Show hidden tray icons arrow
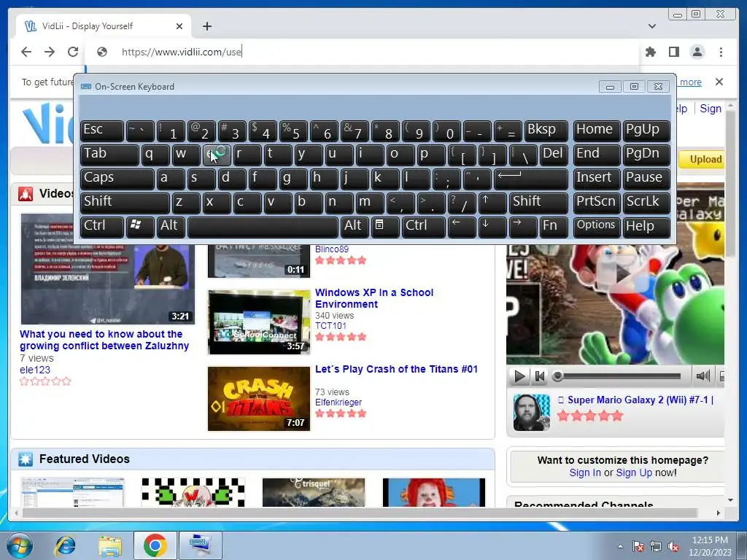Viewport: 747px width, 560px height. [x=620, y=546]
